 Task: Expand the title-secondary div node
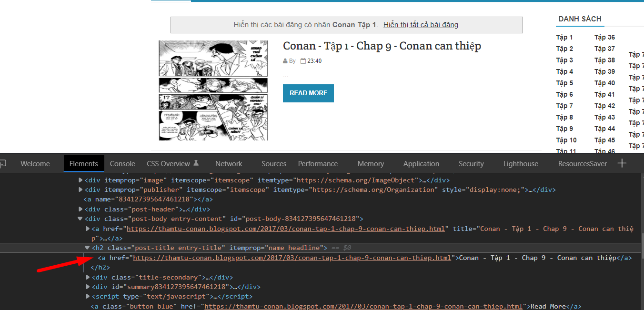coord(88,277)
